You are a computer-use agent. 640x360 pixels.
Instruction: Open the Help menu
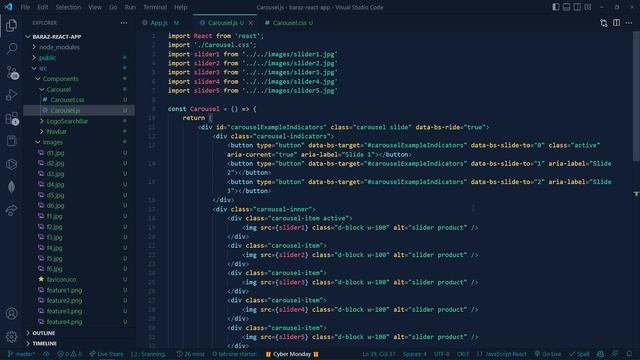pos(180,7)
